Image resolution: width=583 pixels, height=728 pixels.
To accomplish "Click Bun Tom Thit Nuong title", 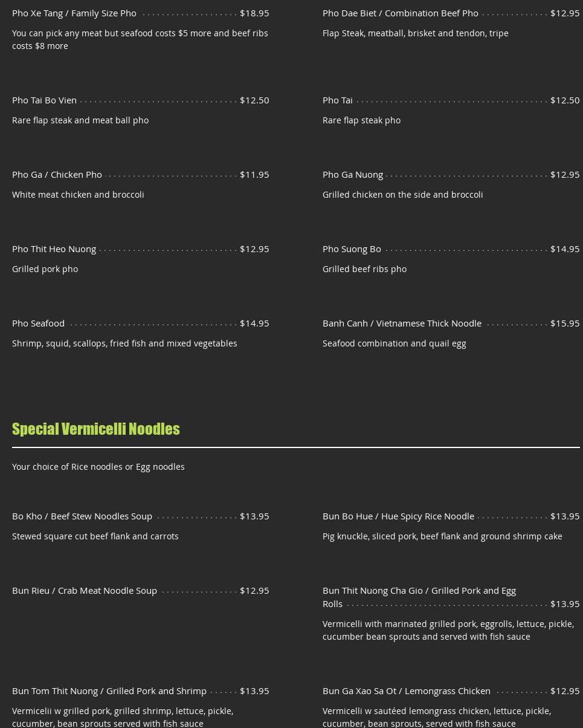I will pyautogui.click(x=109, y=691).
